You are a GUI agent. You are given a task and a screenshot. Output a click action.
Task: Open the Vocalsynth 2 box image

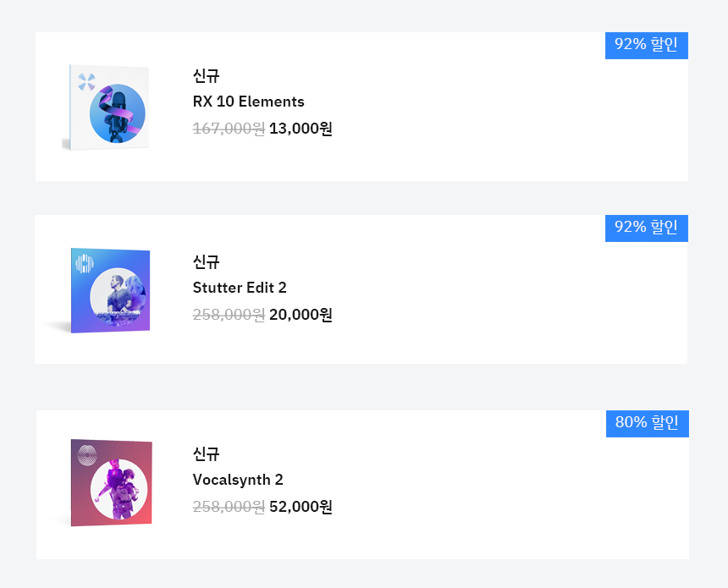107,482
